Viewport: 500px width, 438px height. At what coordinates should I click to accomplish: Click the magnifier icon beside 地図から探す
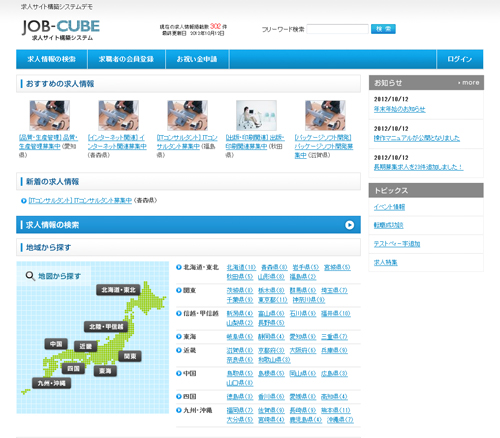coord(30,276)
